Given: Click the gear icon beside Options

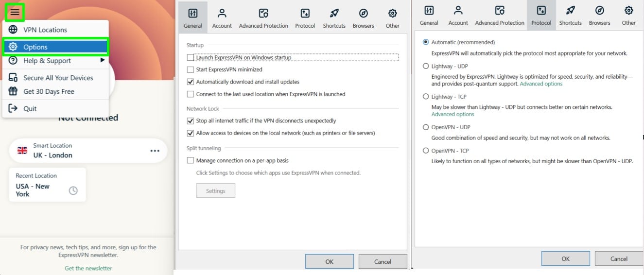Looking at the screenshot, I should 14,47.
